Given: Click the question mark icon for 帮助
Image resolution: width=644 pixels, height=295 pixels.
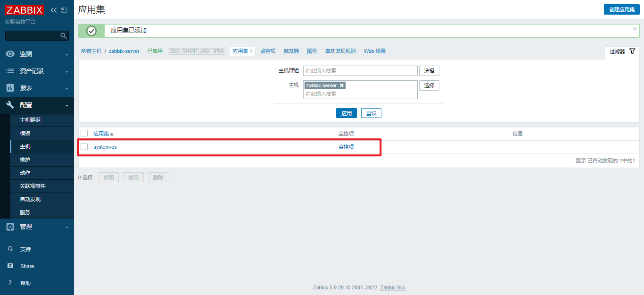Looking at the screenshot, I should point(10,283).
